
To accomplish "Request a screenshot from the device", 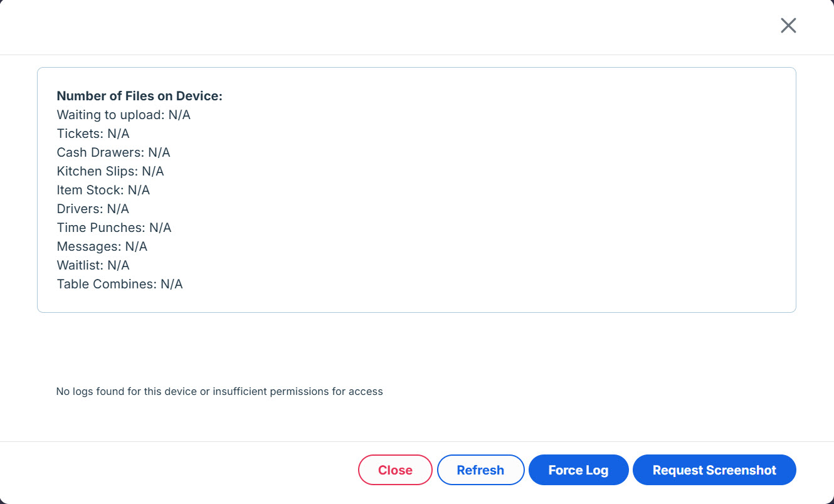I will tap(714, 470).
